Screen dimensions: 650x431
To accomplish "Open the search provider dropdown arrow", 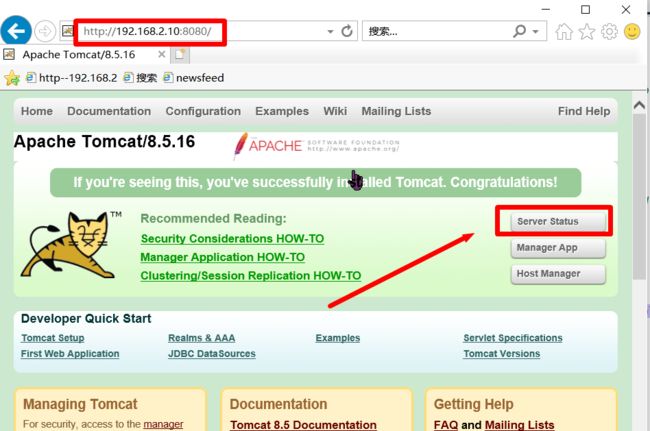I will click(536, 31).
